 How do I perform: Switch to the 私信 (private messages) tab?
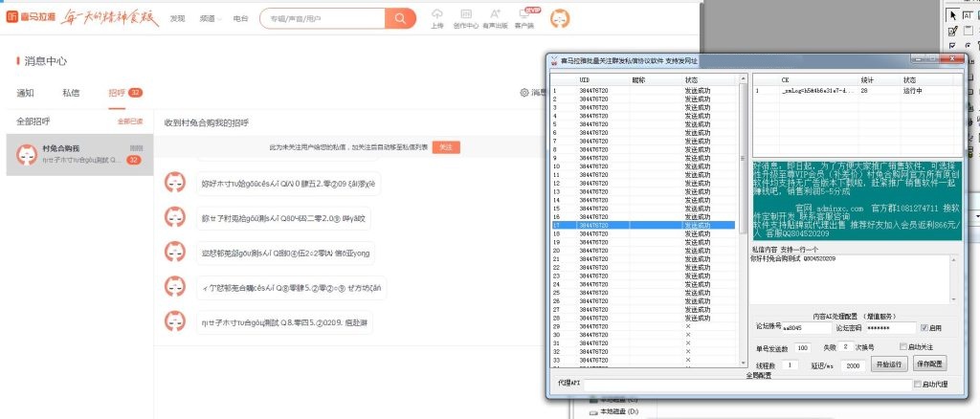coord(71,93)
